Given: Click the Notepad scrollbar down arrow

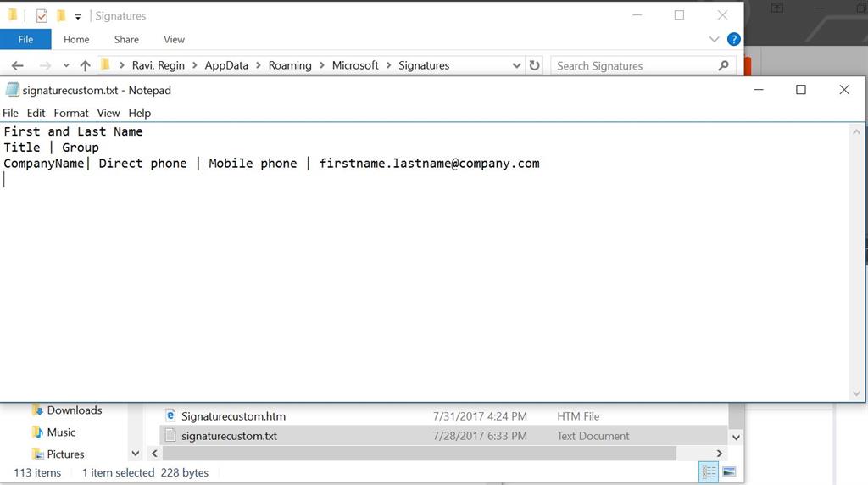Looking at the screenshot, I should [856, 393].
